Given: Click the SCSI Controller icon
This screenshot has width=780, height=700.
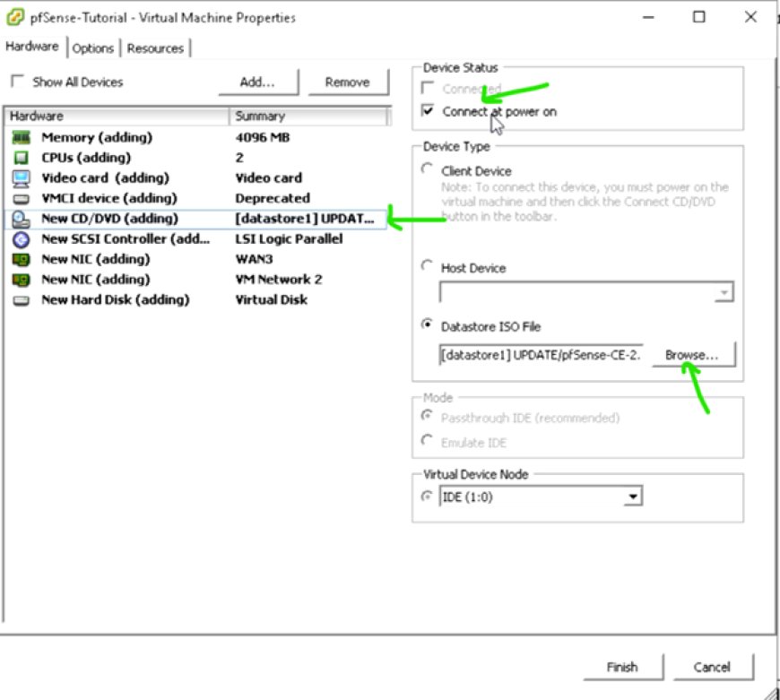Looking at the screenshot, I should [21, 239].
